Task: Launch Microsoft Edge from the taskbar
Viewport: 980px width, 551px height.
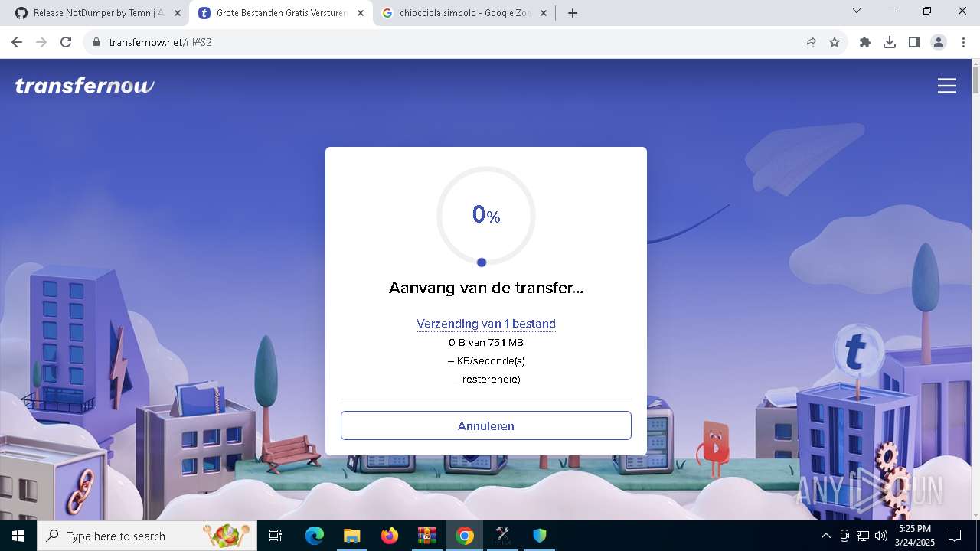Action: click(x=315, y=536)
